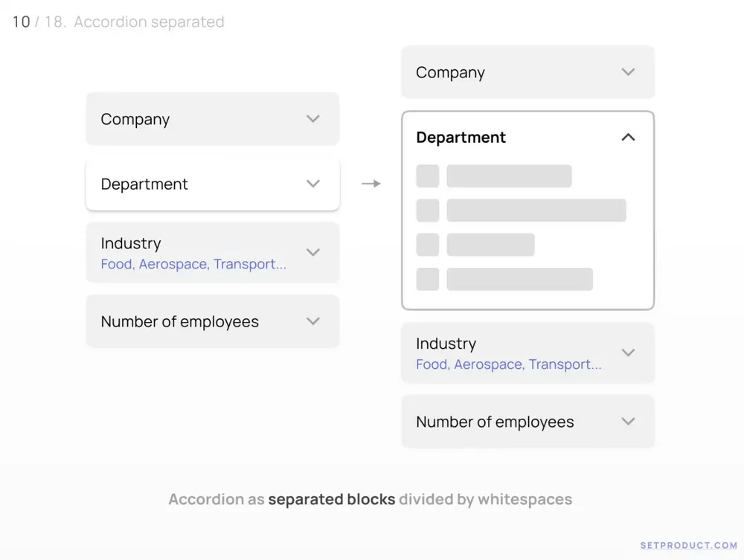
Task: Click the gray arrow between the two accordions
Action: 371,184
